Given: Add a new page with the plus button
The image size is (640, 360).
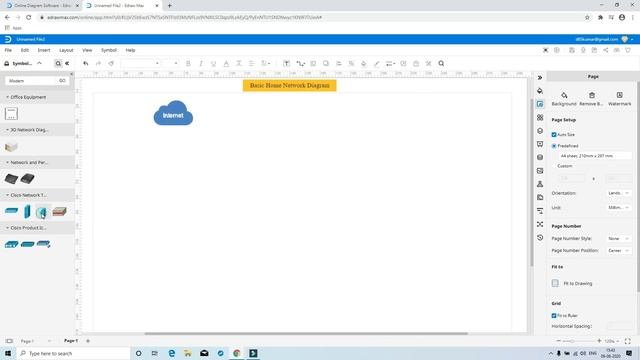Looking at the screenshot, I should pos(88,341).
